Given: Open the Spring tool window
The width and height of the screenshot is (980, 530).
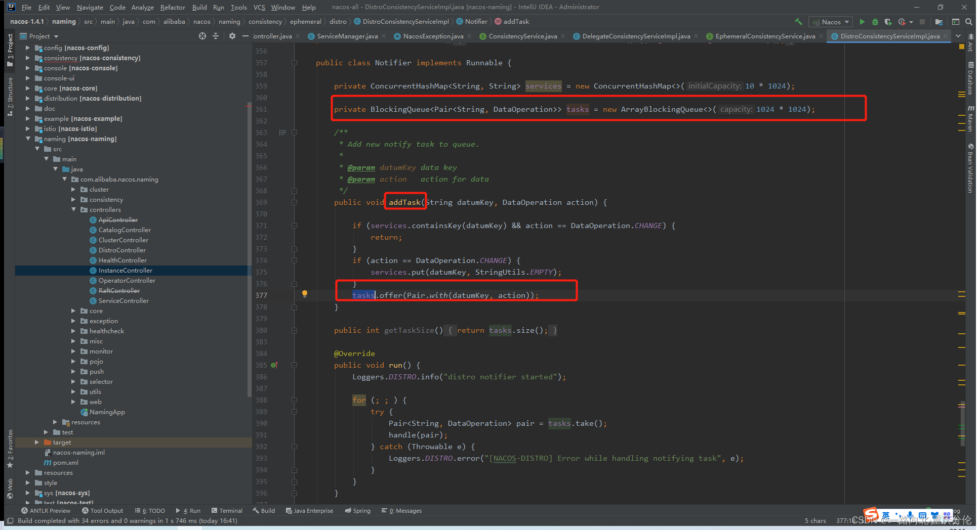Looking at the screenshot, I should pos(357,511).
